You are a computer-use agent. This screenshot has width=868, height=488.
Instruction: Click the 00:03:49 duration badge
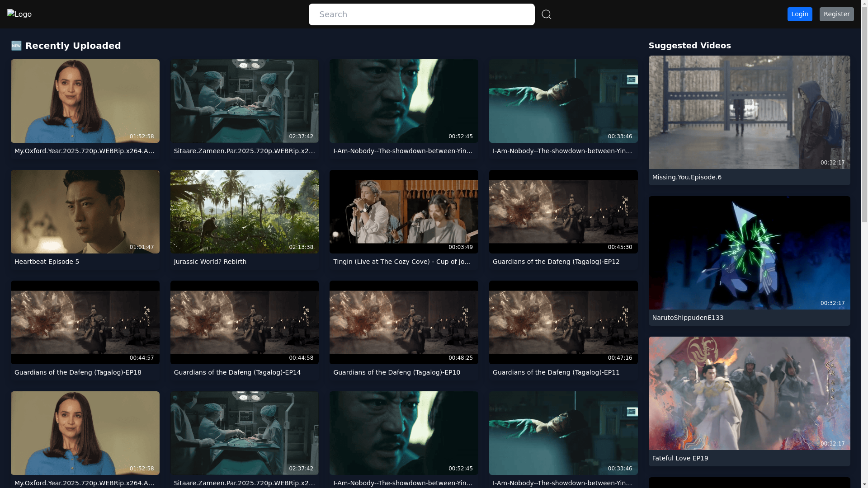460,247
